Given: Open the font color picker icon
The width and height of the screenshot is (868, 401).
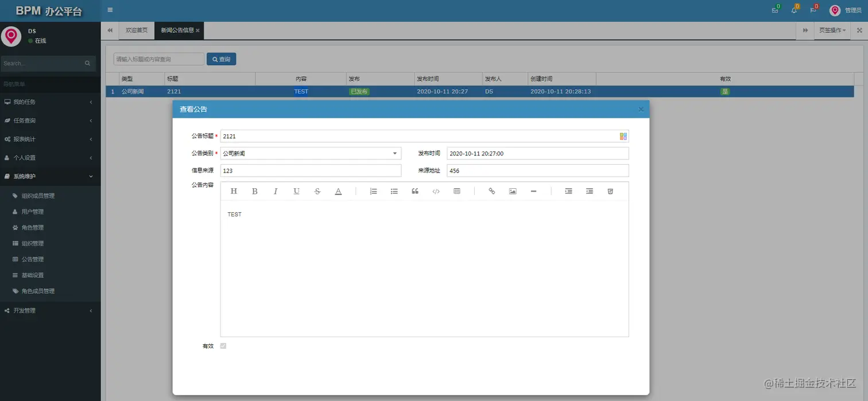Looking at the screenshot, I should 338,191.
